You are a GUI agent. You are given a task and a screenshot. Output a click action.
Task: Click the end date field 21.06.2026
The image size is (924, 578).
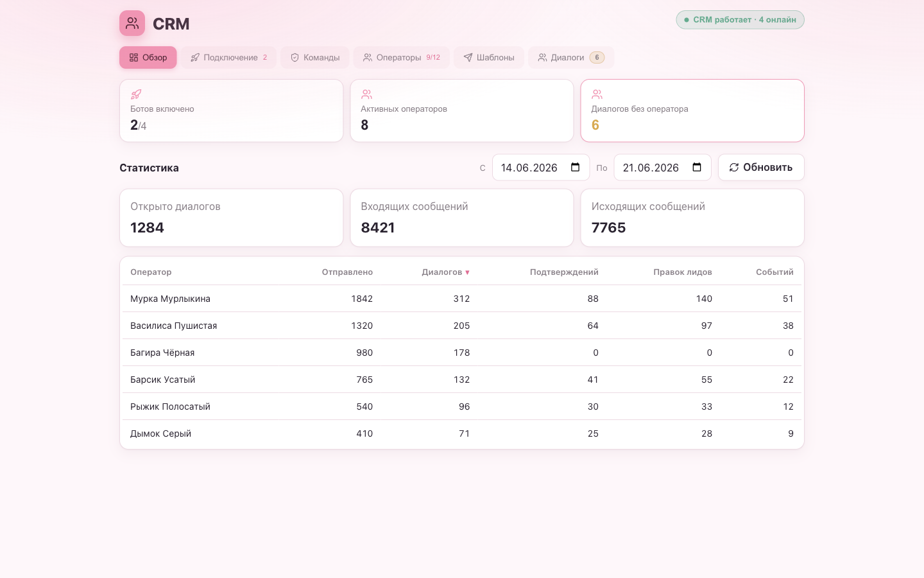coord(663,168)
